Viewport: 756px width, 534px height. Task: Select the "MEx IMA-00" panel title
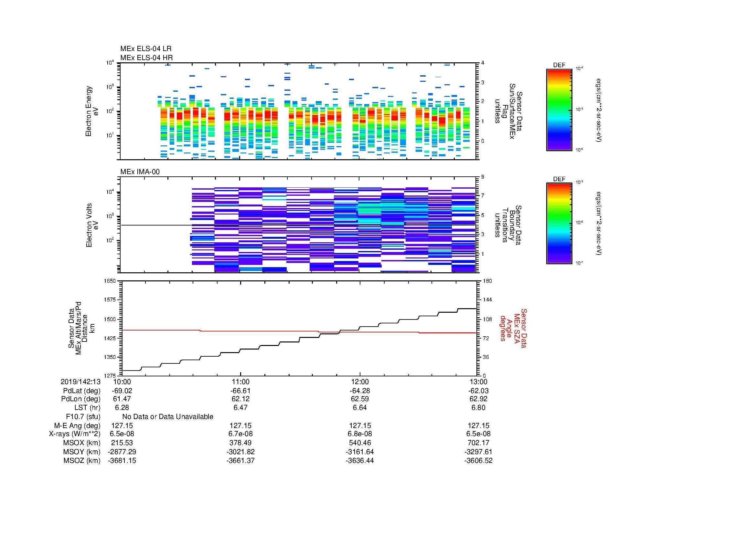pos(140,172)
